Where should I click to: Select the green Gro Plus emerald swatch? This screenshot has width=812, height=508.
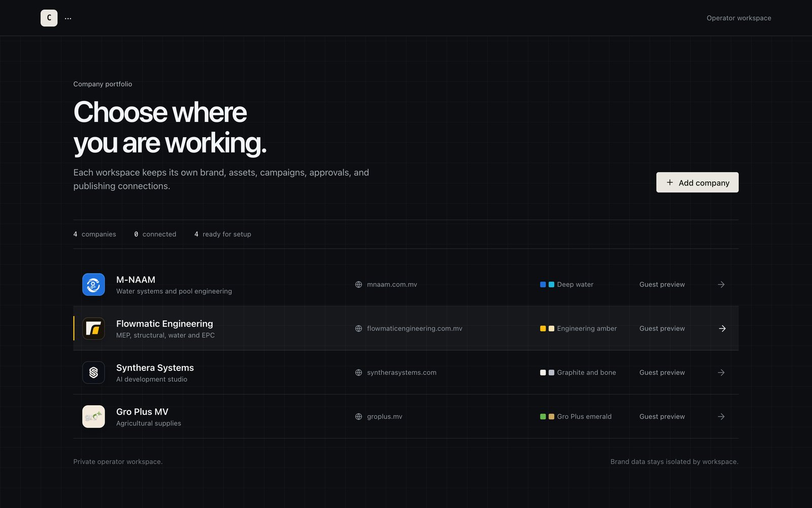coord(543,417)
